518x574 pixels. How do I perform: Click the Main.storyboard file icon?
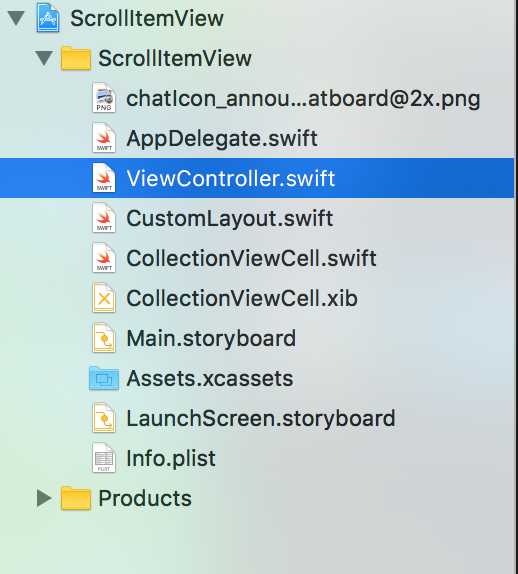click(104, 338)
